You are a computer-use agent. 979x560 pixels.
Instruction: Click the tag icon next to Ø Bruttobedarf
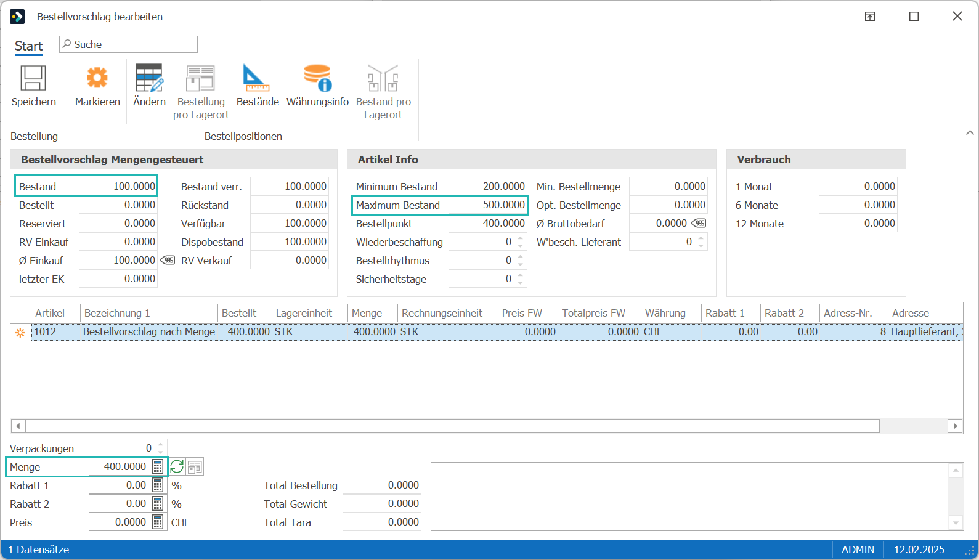[x=699, y=223]
